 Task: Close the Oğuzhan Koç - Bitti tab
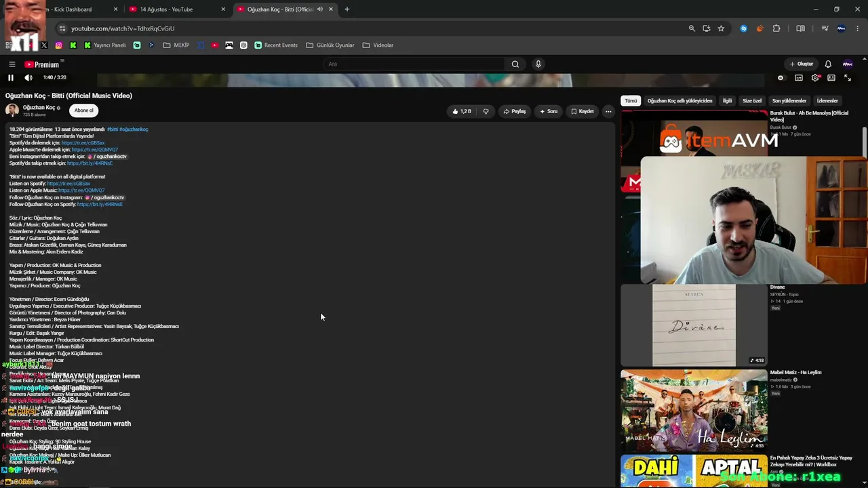[x=331, y=9]
